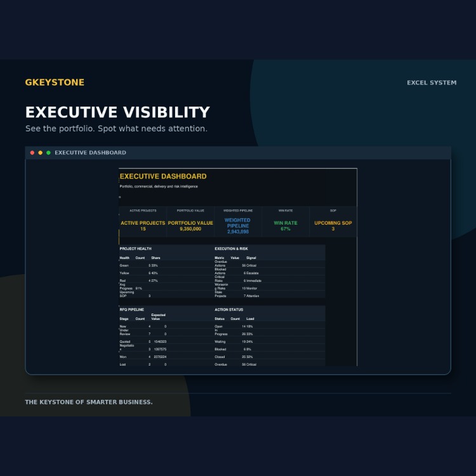Select the Portfolio Value 9,350,000 KPI card
The image size is (476, 476).
pos(190,222)
